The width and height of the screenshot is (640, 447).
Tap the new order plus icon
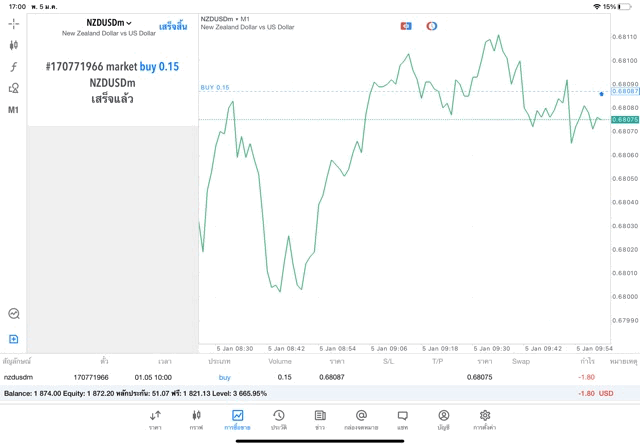pos(13,339)
